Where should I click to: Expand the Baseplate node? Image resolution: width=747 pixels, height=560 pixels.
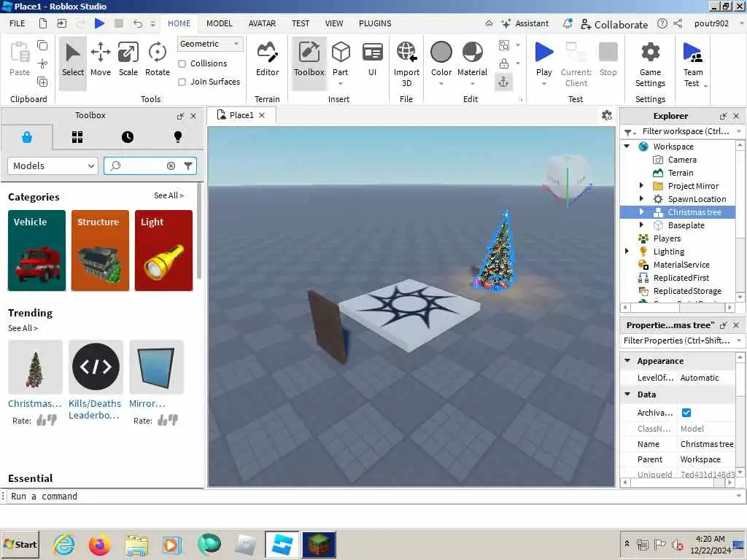click(x=641, y=225)
